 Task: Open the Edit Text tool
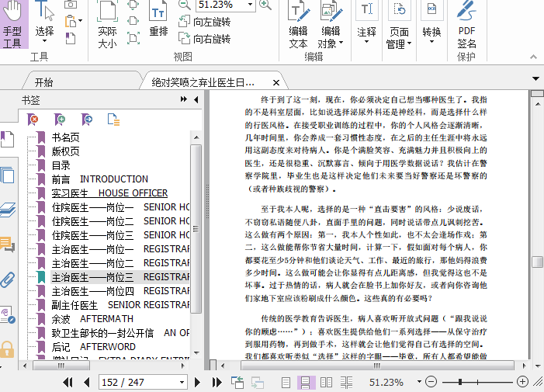pyautogui.click(x=298, y=24)
